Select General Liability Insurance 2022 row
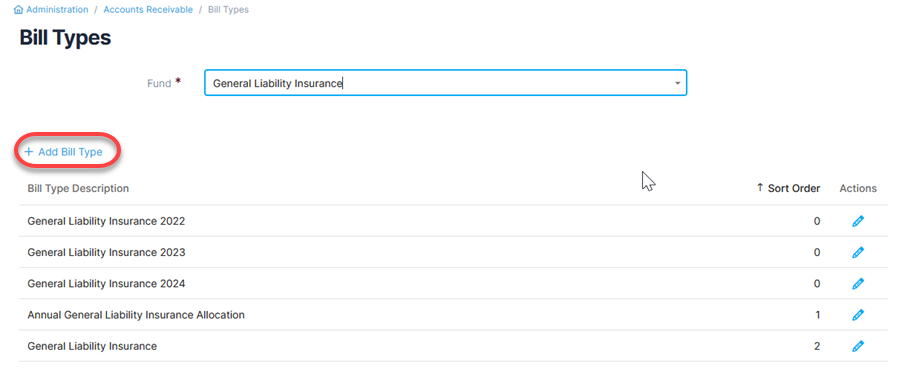 tap(453, 221)
